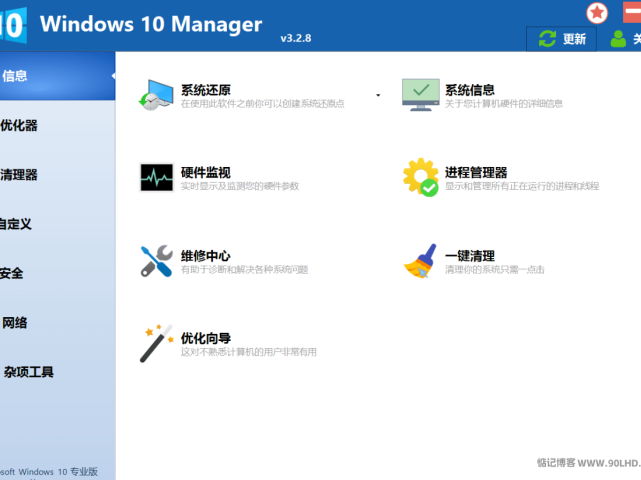Click the 系统还原 title text
Screen dimensions: 641x480
pyautogui.click(x=206, y=90)
